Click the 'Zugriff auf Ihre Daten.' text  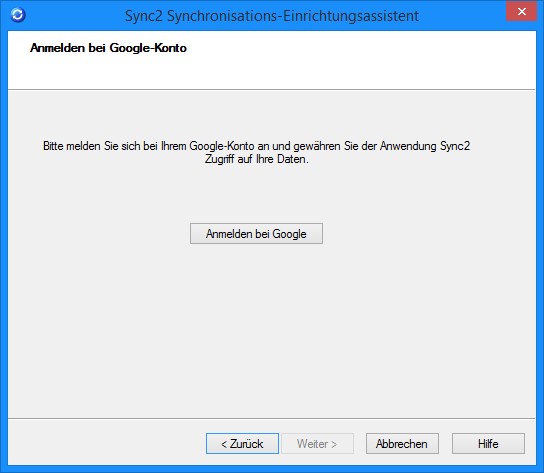coord(256,159)
